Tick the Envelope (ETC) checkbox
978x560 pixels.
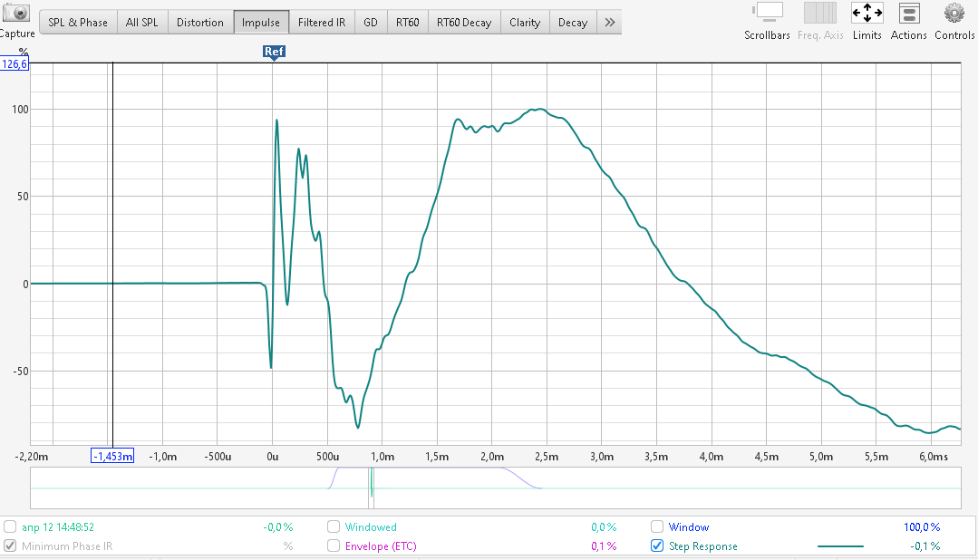[x=334, y=546]
